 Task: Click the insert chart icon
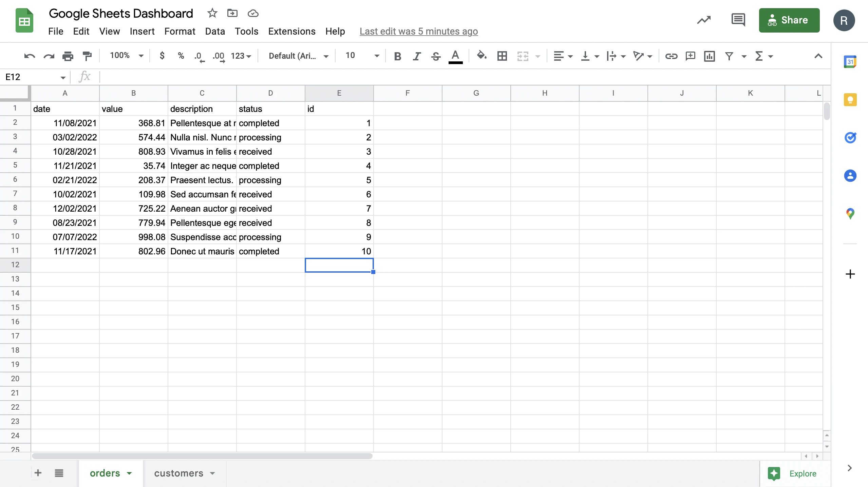710,56
